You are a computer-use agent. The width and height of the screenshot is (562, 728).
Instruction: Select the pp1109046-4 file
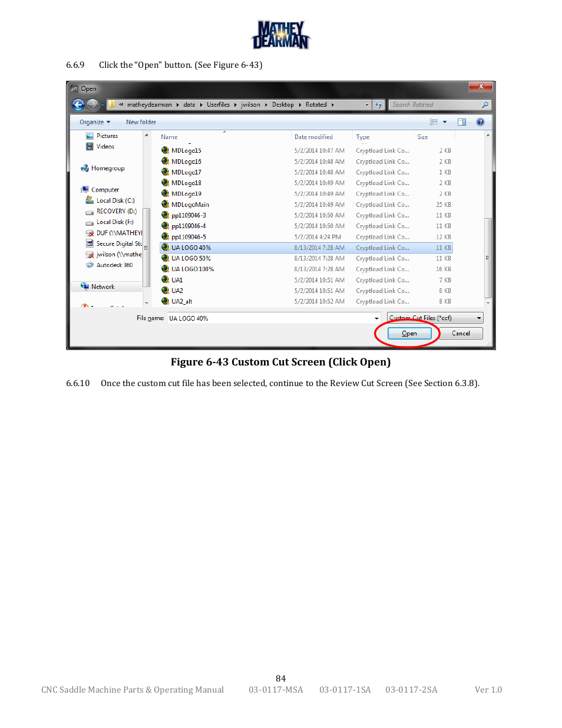click(x=306, y=226)
